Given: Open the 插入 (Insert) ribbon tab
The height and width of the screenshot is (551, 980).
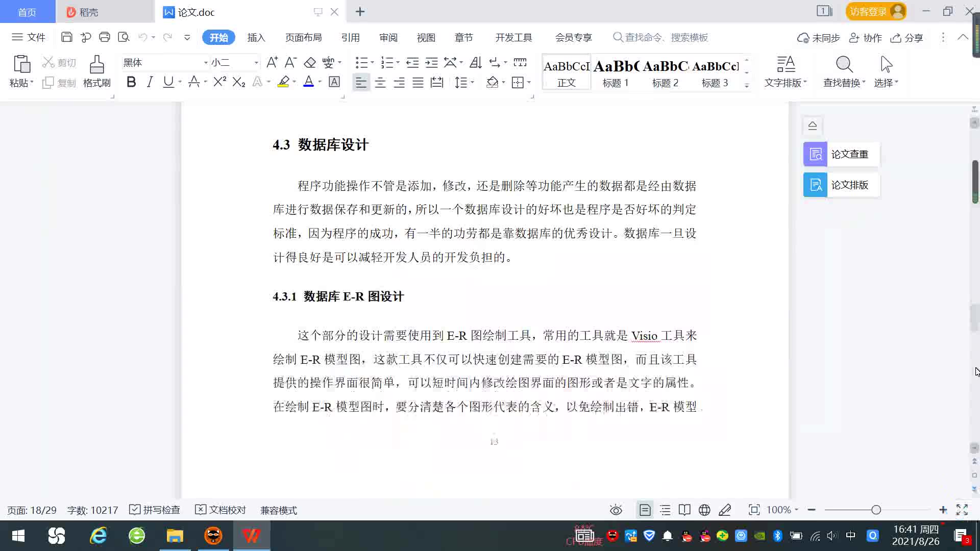Looking at the screenshot, I should click(x=256, y=38).
